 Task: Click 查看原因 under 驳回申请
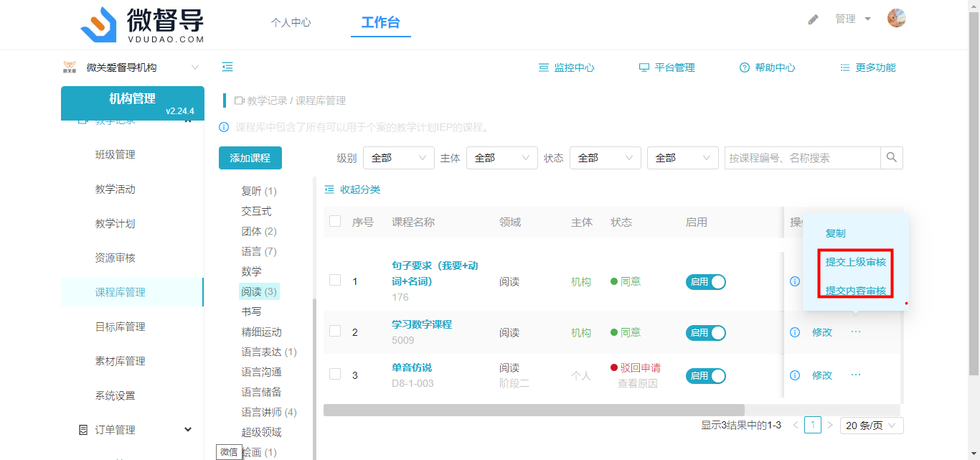[638, 383]
